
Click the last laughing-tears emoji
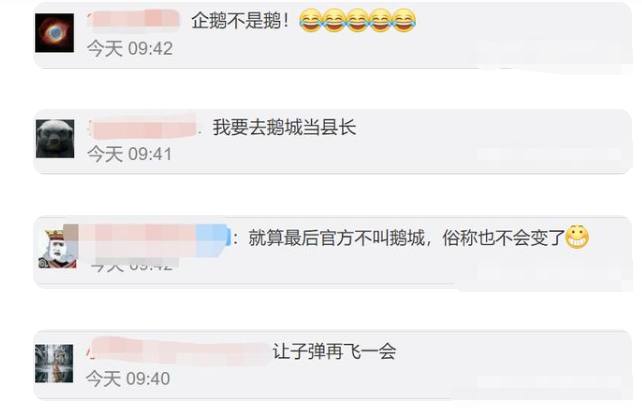[x=404, y=20]
